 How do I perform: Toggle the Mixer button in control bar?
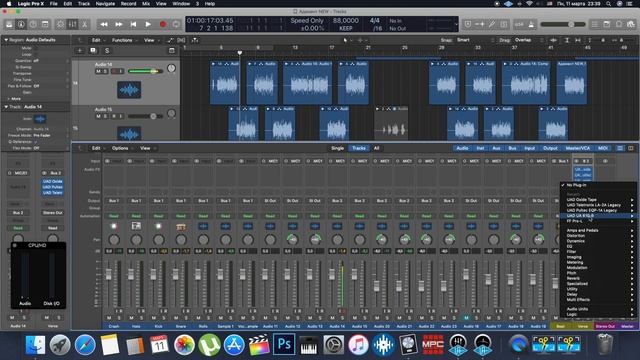tap(72, 24)
